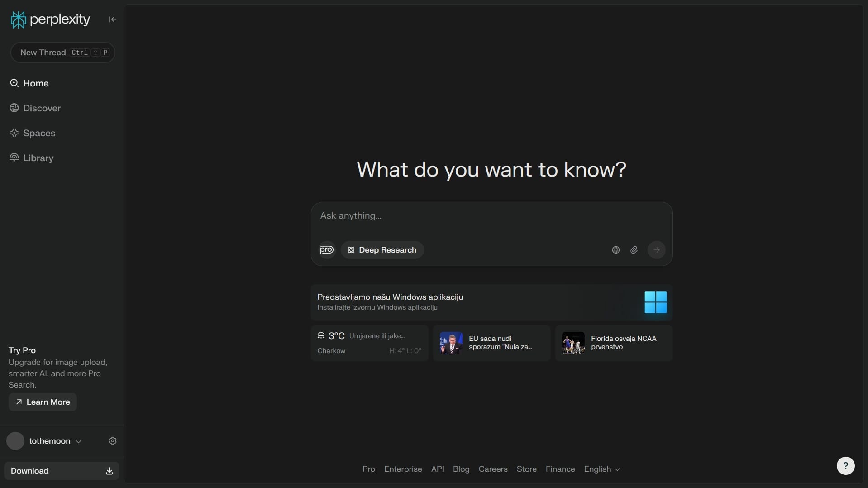Click the Home magnifier icon
Viewport: 868px width, 488px height.
[x=14, y=83]
